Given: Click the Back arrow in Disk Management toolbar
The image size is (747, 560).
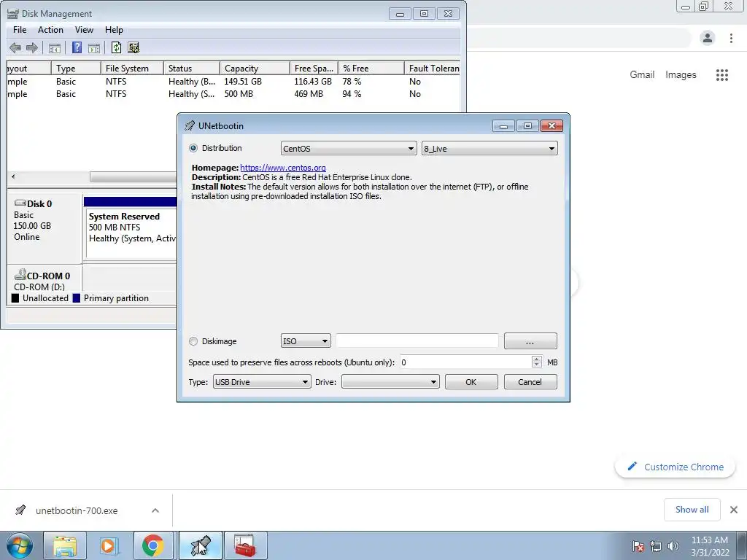Looking at the screenshot, I should click(15, 47).
